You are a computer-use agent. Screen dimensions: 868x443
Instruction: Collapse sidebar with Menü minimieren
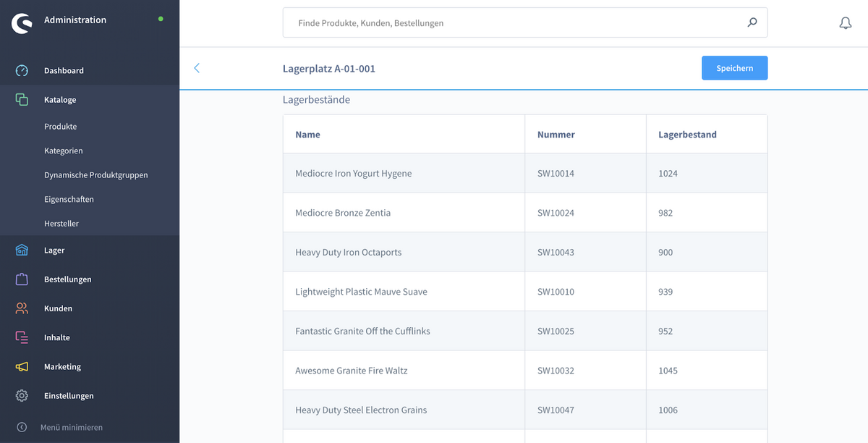(71, 427)
